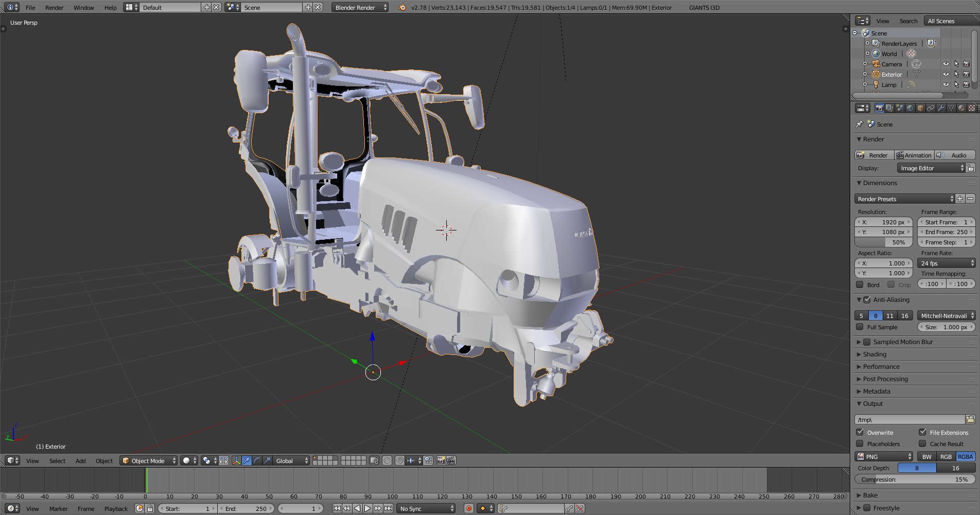Lock time to other windows padlock icon
This screenshot has width=980, height=515.
(150, 508)
